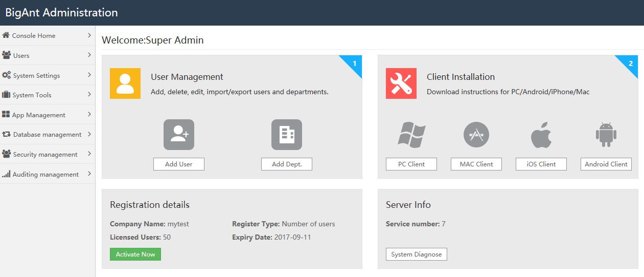This screenshot has height=277, width=644.
Task: Click the green Activate Now button
Action: [135, 254]
